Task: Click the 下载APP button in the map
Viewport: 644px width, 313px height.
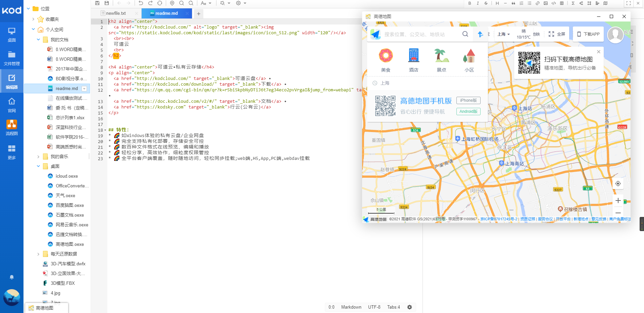Action: (588, 34)
